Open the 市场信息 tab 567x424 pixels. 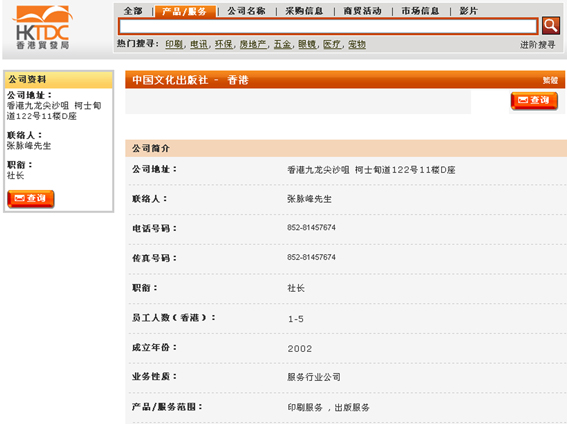(x=420, y=11)
